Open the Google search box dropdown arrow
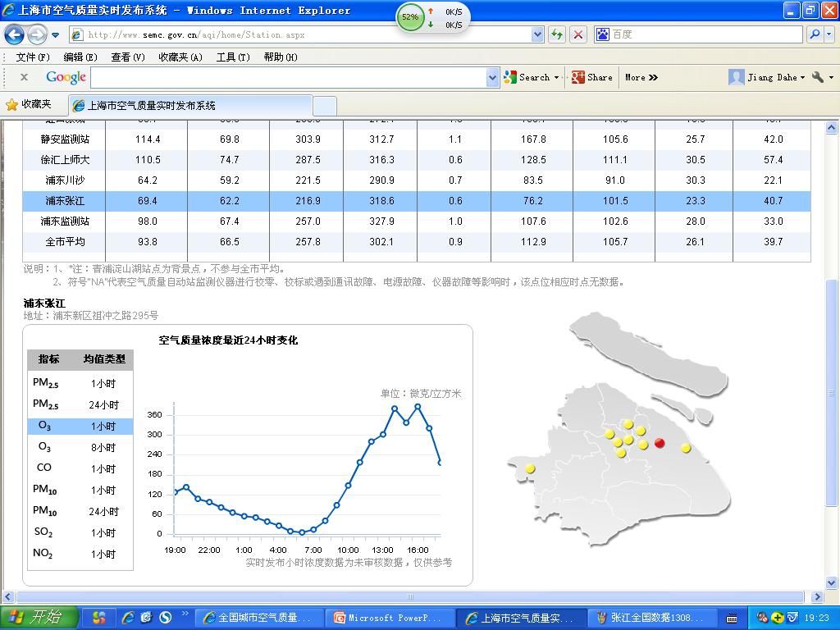 click(x=492, y=77)
